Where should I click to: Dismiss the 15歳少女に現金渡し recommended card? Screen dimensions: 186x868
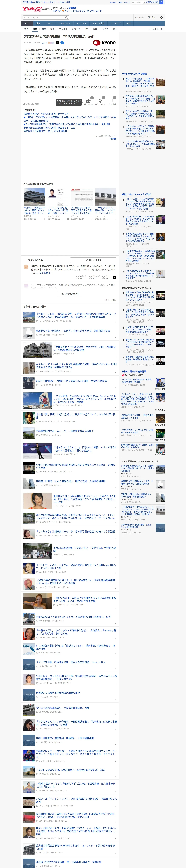44,219
